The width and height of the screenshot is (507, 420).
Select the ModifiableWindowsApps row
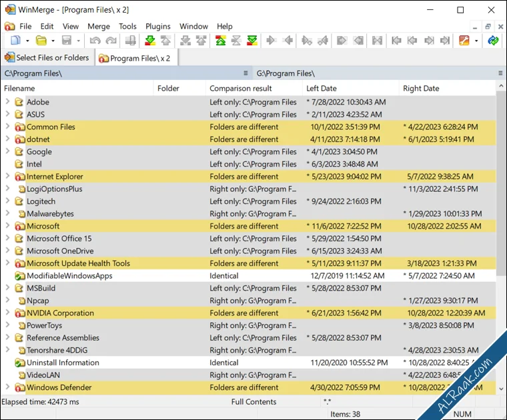248,275
